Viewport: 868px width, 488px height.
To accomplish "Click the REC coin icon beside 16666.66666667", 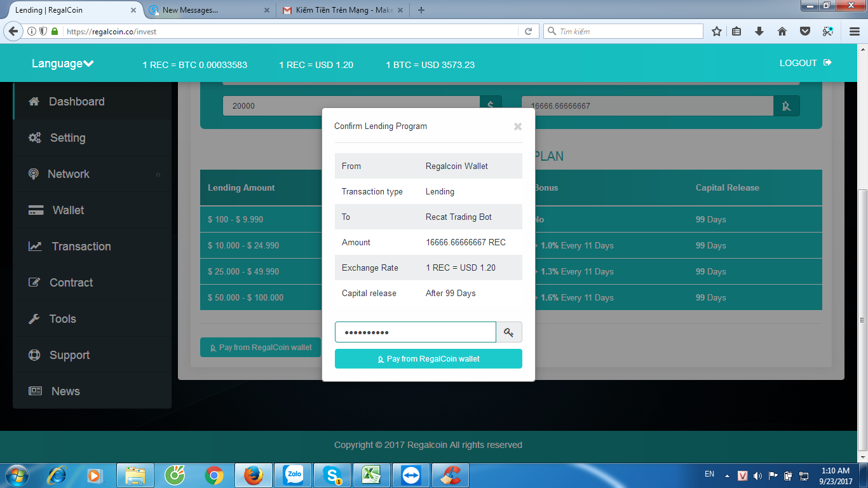I will click(x=787, y=106).
